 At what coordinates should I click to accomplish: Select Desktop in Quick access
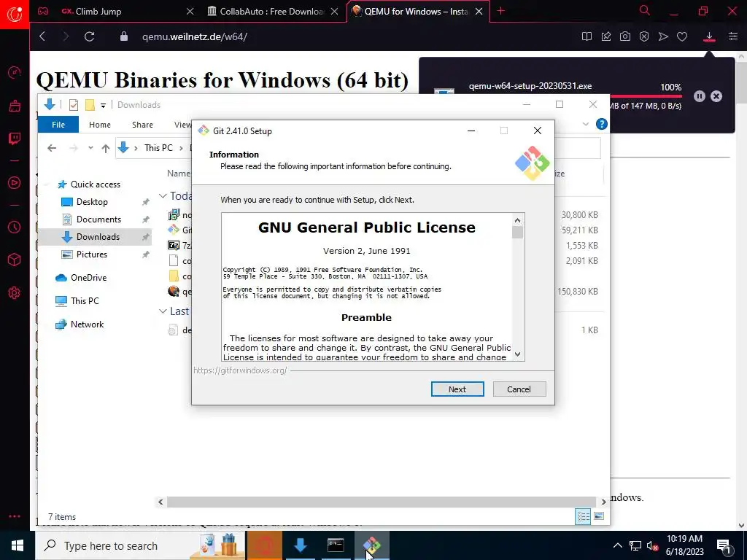click(x=92, y=202)
